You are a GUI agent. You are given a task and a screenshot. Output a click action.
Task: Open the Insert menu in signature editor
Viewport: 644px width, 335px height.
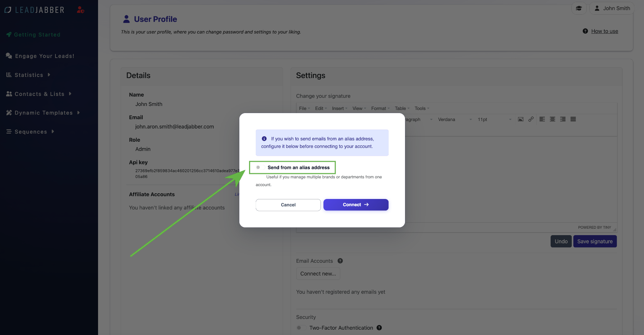(340, 108)
